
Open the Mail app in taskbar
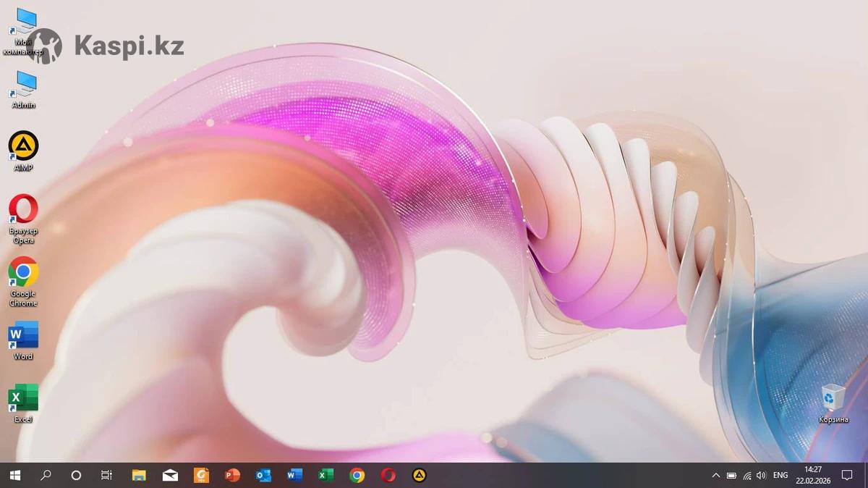click(170, 476)
